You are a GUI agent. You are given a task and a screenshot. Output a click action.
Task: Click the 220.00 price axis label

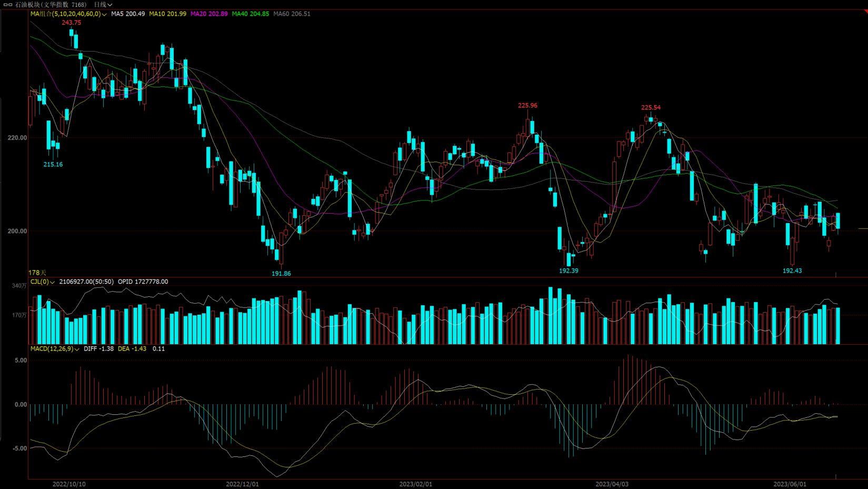(17, 138)
